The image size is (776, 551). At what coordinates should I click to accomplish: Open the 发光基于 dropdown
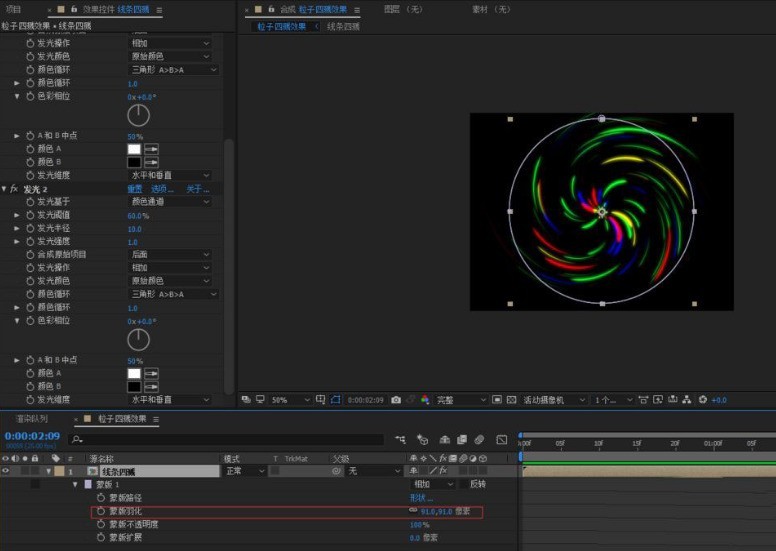(x=170, y=201)
